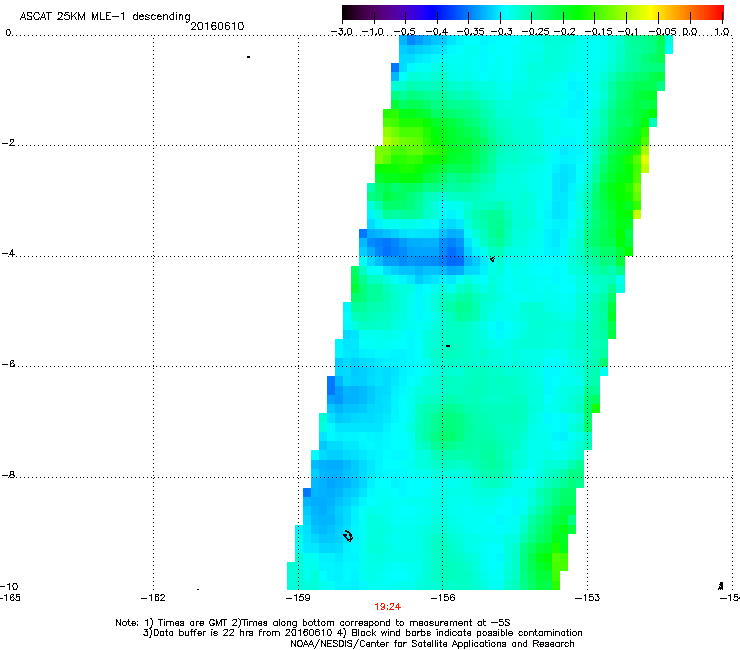This screenshot has height=650, width=740.
Task: Click the longitude axis label -156
Action: [x=443, y=598]
